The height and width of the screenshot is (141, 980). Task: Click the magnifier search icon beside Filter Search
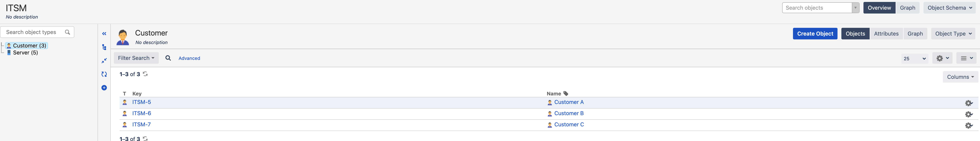point(168,58)
